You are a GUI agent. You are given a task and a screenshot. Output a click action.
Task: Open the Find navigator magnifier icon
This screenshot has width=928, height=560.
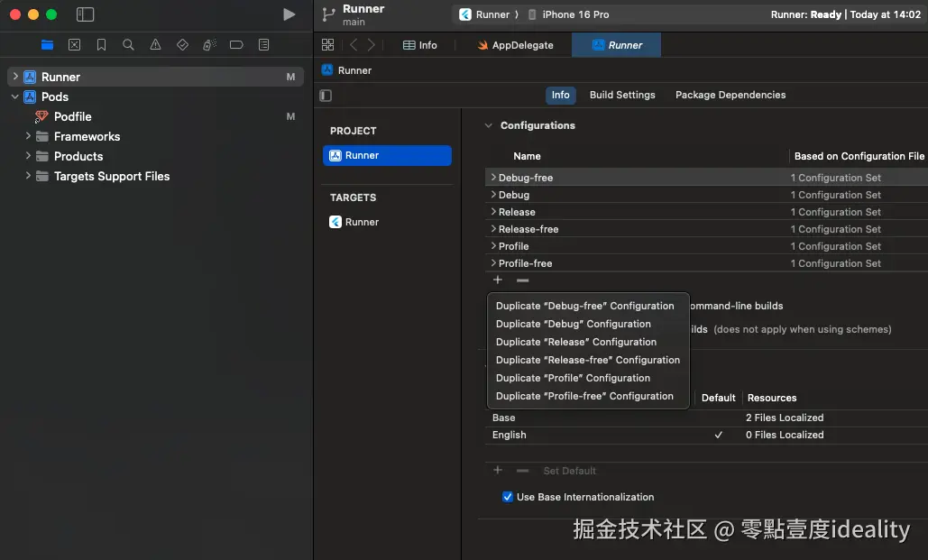click(x=128, y=45)
